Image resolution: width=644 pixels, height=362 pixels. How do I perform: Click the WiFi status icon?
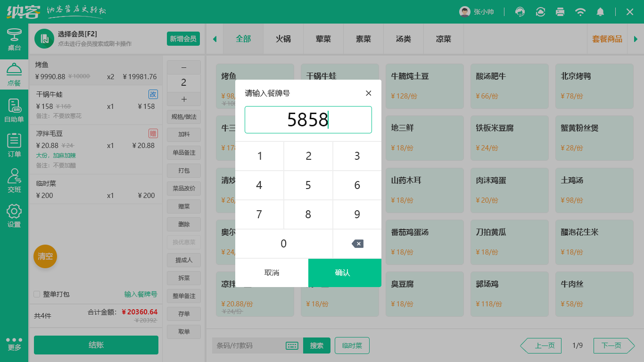[580, 12]
